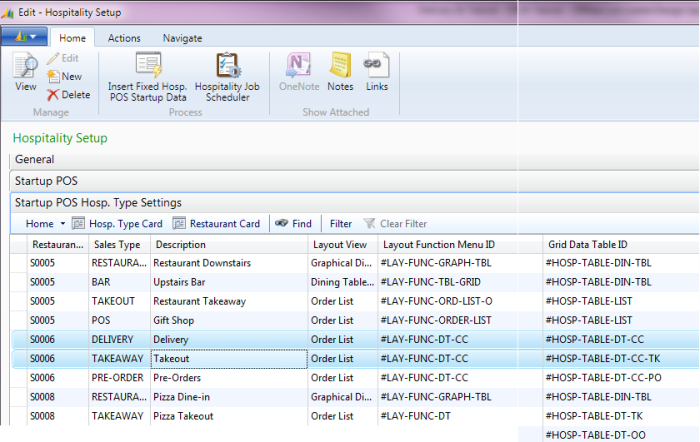Screen dimensions: 700x442
Task: Click the Filter button
Action: [341, 224]
